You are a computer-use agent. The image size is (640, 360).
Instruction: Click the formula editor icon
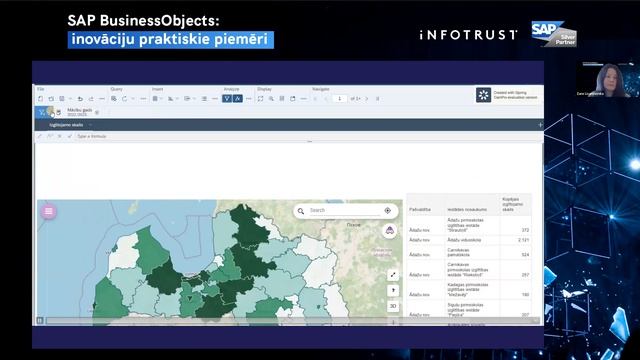[40, 136]
